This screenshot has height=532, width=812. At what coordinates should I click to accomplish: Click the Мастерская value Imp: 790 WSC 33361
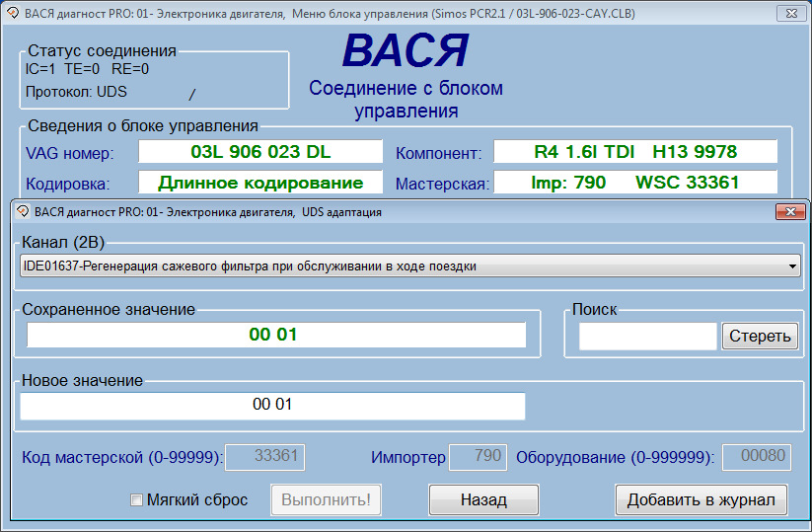pos(635,183)
